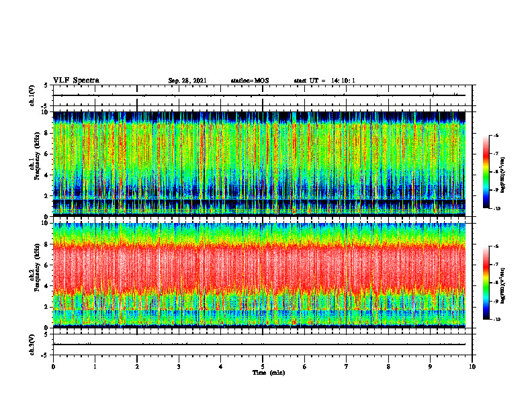
Task: Click the ch.1 color scale bar
Action: point(486,172)
